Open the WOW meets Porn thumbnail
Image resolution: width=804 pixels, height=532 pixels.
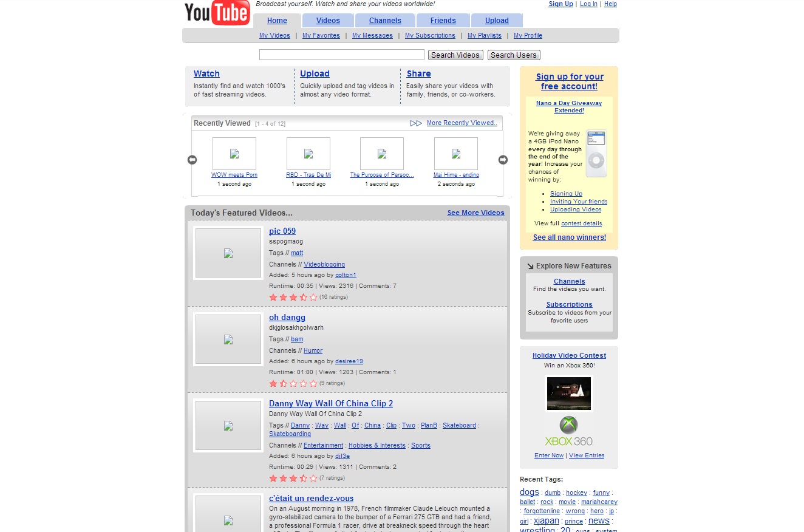tap(234, 154)
